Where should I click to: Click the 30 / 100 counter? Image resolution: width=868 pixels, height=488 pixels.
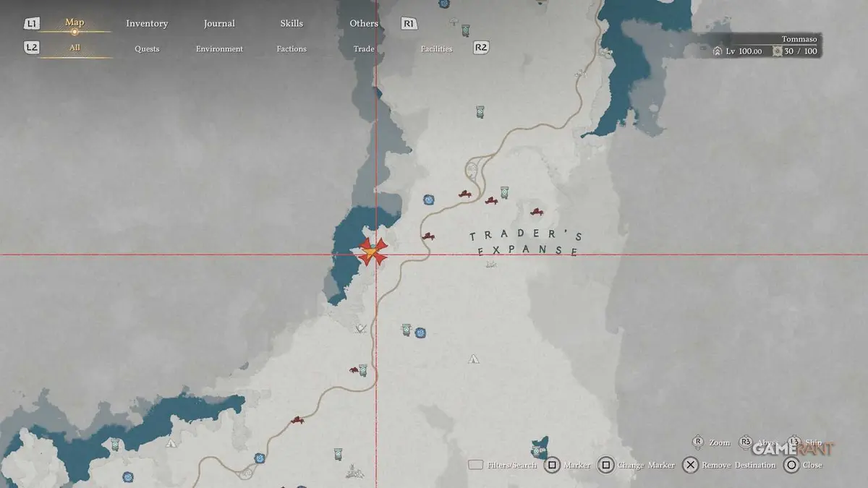tap(794, 51)
